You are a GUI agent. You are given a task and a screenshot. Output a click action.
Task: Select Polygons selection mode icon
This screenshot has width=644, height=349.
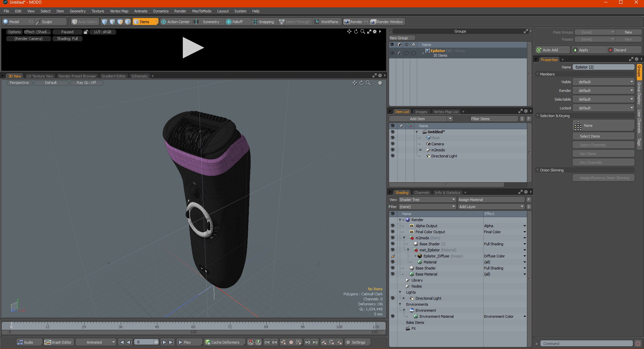coord(120,22)
